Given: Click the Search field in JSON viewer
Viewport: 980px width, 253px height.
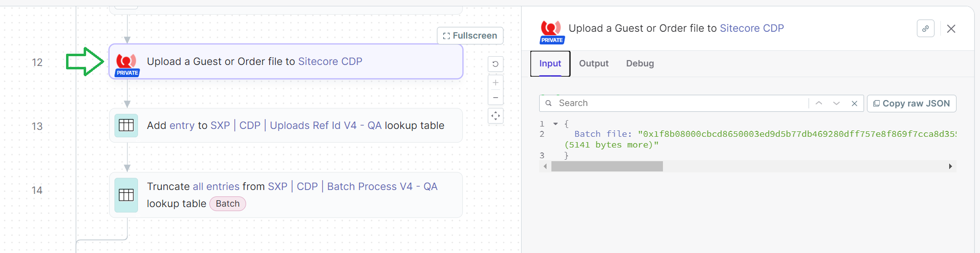Looking at the screenshot, I should (680, 103).
